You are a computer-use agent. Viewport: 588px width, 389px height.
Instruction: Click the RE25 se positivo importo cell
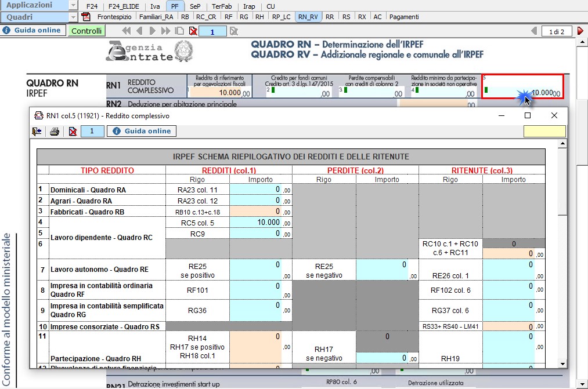[255, 269]
